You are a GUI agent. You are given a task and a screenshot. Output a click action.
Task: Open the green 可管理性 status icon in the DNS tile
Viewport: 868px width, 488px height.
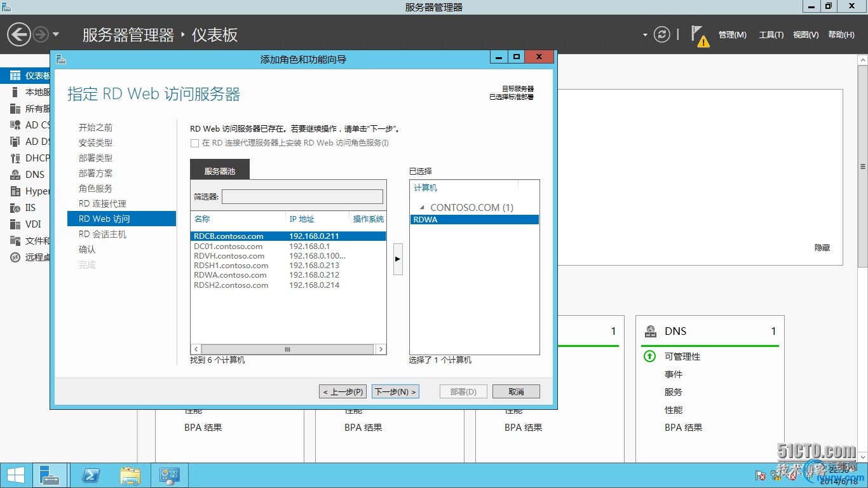[649, 356]
